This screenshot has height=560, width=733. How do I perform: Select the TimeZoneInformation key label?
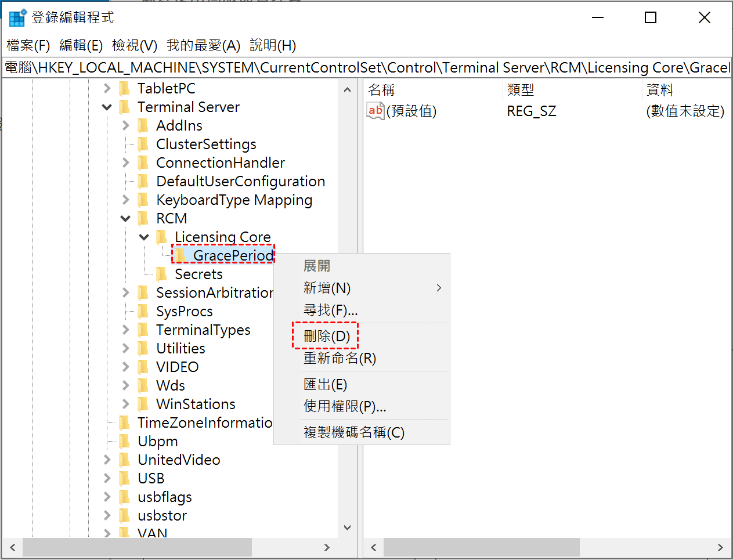coord(205,422)
